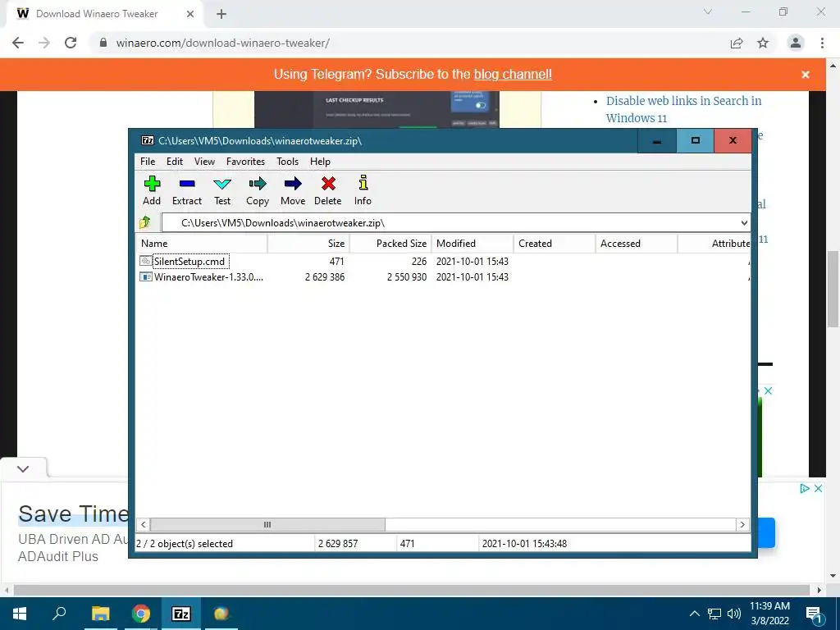Sort by the Accessed column header

(x=636, y=243)
